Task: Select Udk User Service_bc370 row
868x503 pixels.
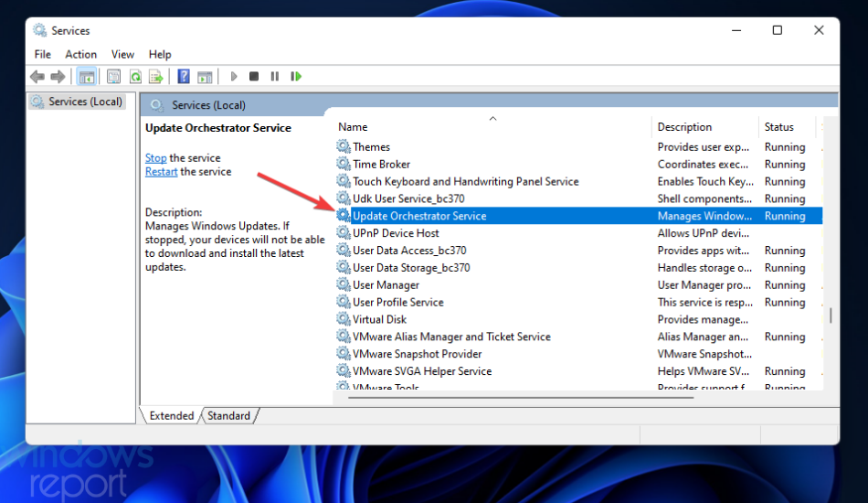Action: [578, 198]
